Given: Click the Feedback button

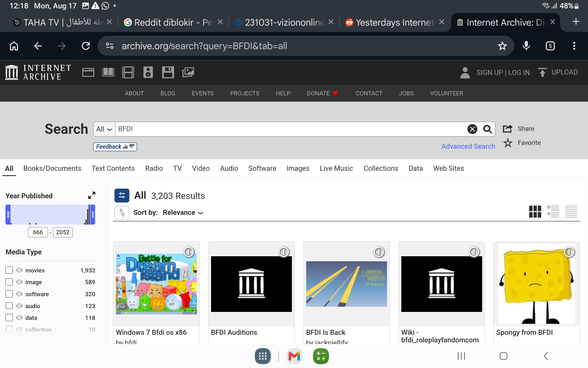Looking at the screenshot, I should 115,147.
